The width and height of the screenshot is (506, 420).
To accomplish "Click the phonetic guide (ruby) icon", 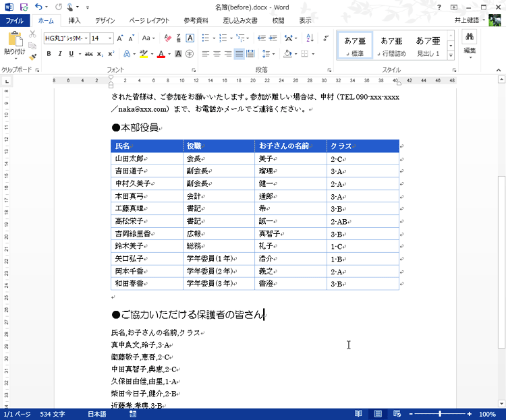I will (179, 38).
